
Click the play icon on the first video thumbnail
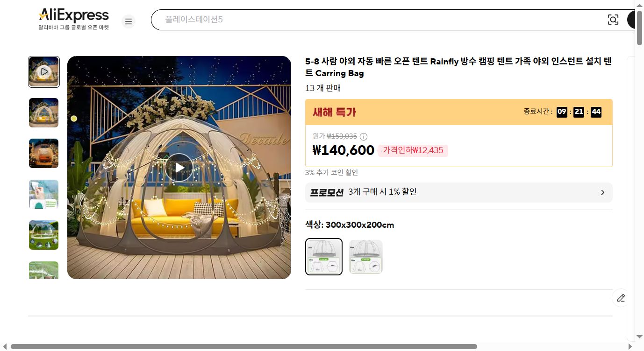(43, 71)
